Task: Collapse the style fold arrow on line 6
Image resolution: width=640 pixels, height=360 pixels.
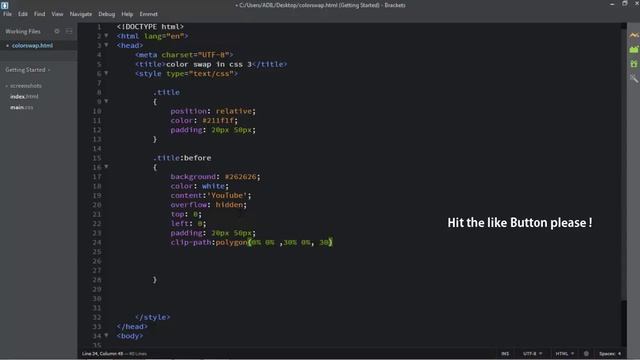Action: coord(106,73)
